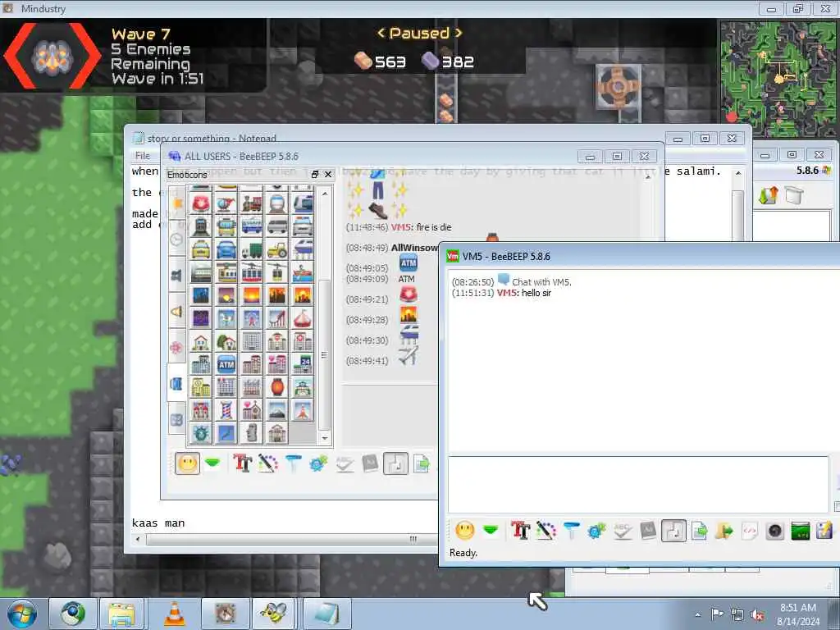Click the 'fire is die' message
Screen dimensions: 840x630
tap(434, 227)
